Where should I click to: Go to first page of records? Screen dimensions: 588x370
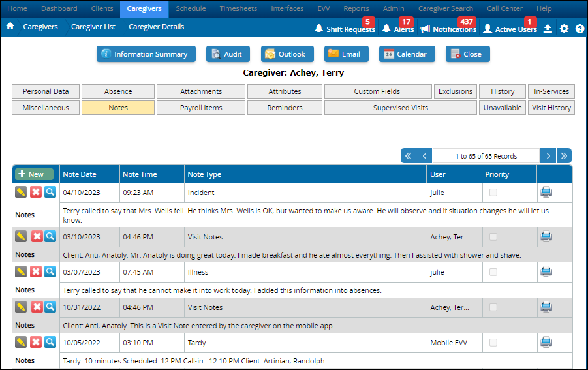tap(408, 155)
